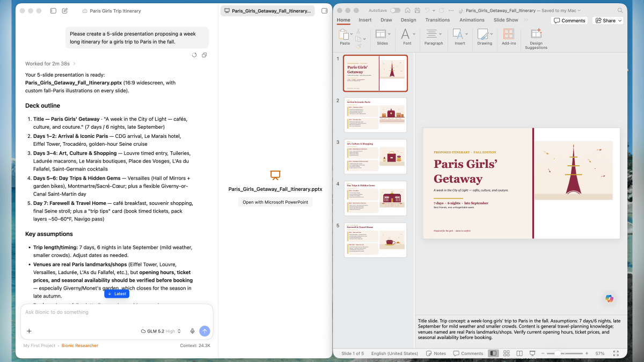Switch to Slide Sorter view
Viewport: 644px width, 362px height.
point(506,353)
